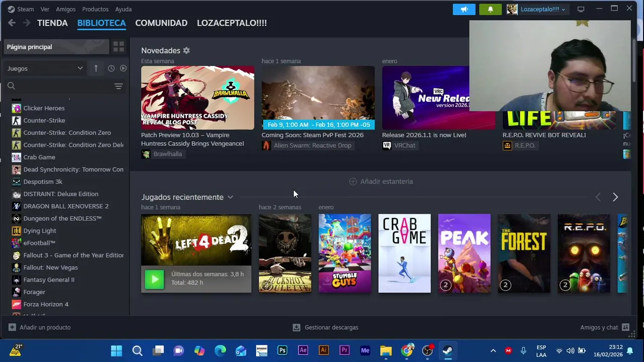Open Windows Start button
The width and height of the screenshot is (644, 362).
[116, 350]
